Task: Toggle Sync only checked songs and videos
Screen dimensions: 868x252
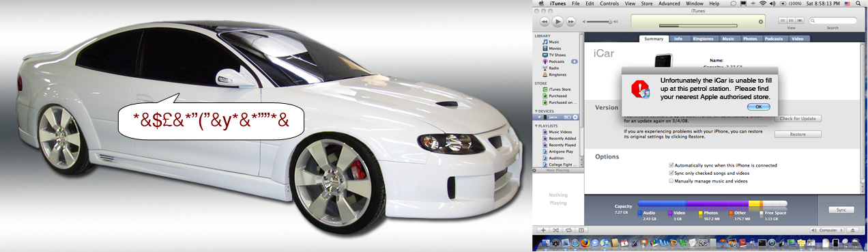Action: pyautogui.click(x=671, y=173)
